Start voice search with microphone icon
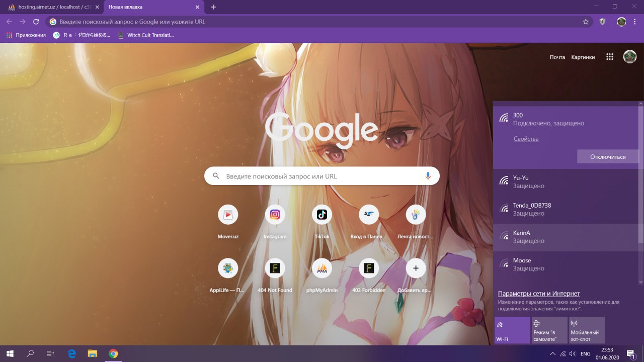The image size is (644, 362). (428, 176)
